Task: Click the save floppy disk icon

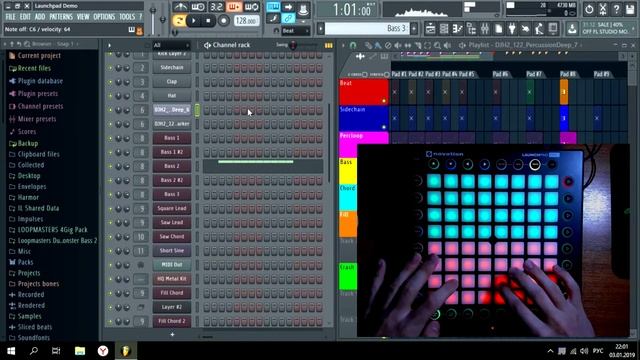Action: click(x=630, y=9)
